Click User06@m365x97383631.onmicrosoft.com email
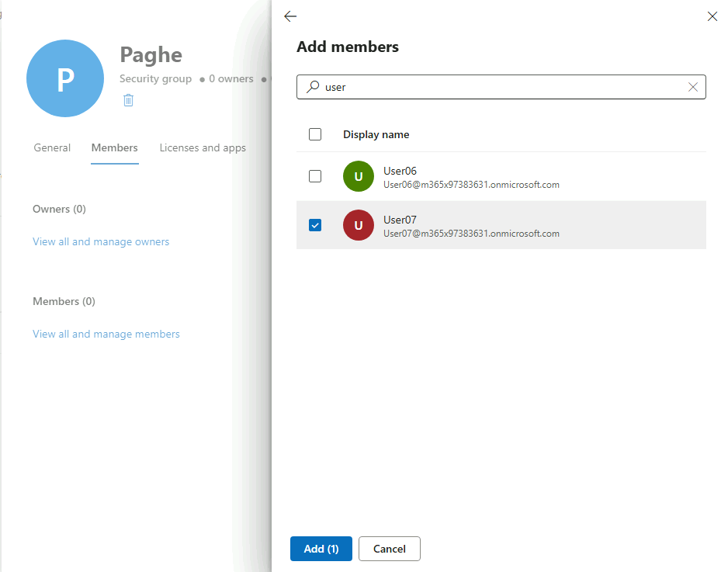 [471, 185]
